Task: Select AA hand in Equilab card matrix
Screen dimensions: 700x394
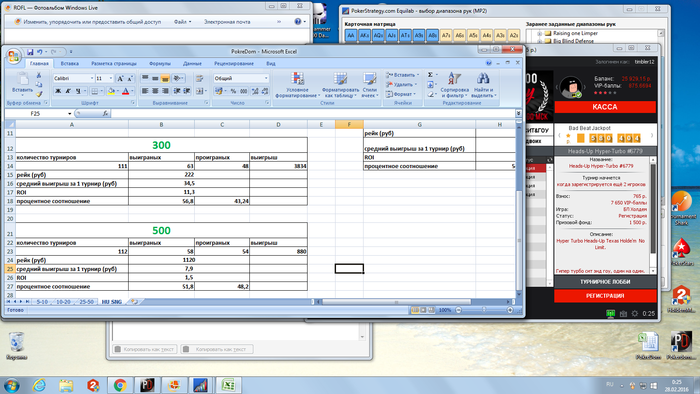Action: (x=351, y=35)
